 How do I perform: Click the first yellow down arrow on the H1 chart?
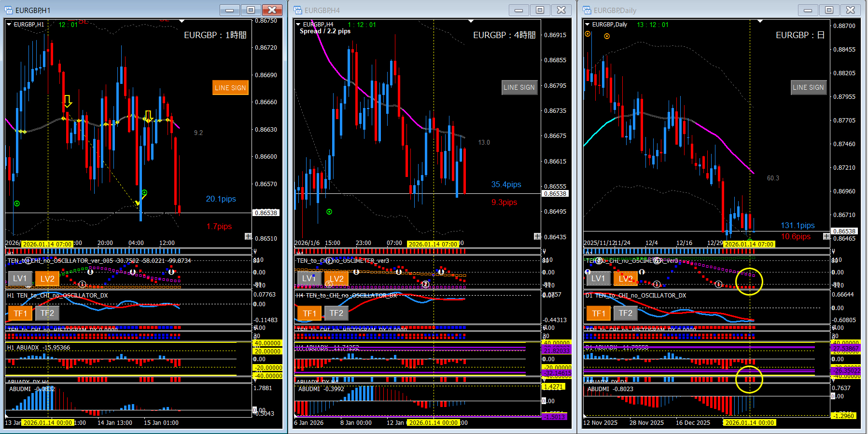pos(68,101)
